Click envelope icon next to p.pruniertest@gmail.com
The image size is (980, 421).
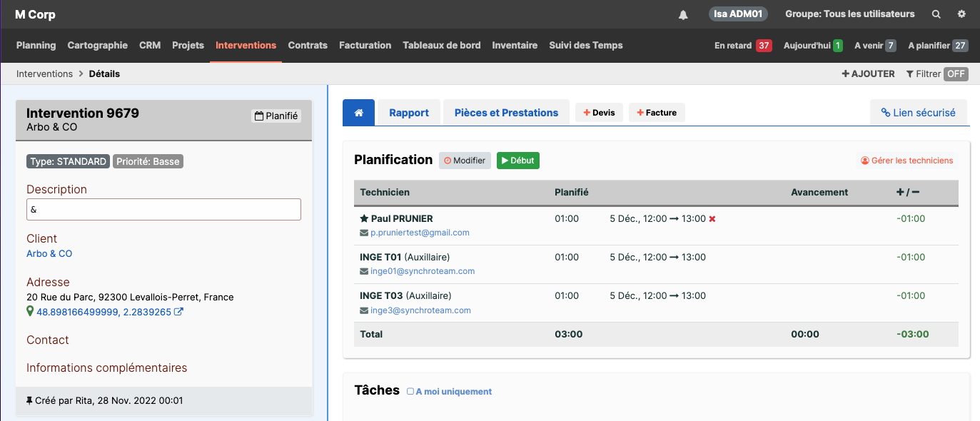(364, 233)
